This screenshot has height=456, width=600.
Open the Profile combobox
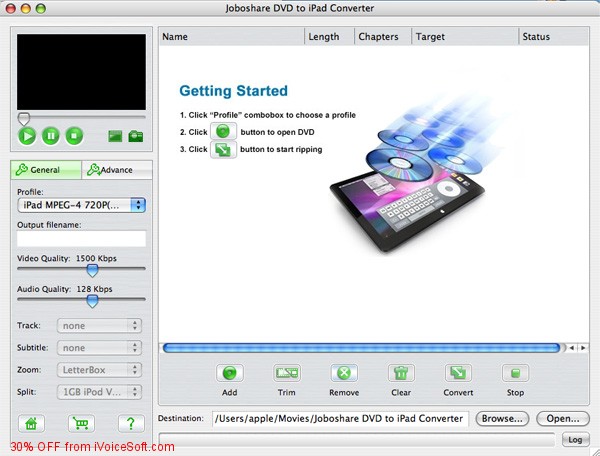82,205
